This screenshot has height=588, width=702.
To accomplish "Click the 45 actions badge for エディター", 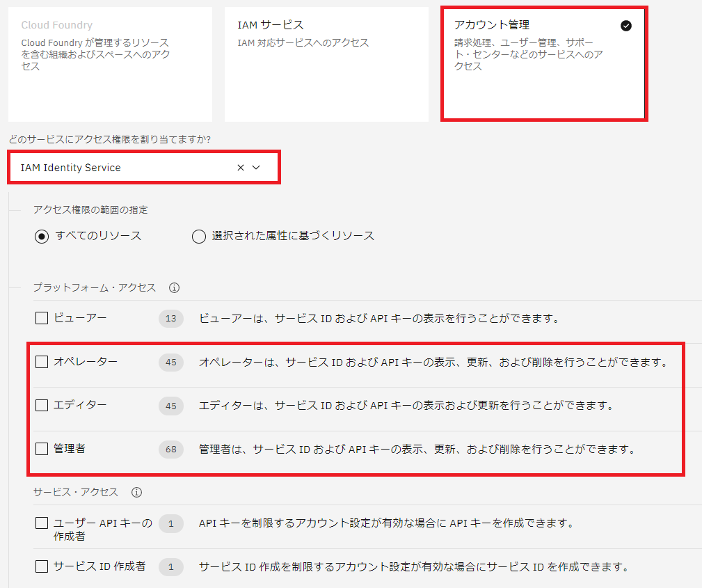I will click(171, 406).
